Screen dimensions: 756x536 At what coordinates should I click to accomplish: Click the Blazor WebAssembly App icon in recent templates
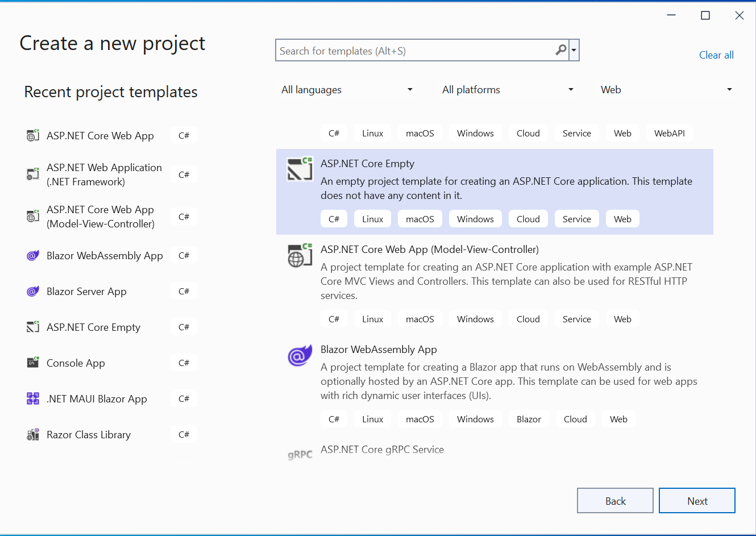33,255
